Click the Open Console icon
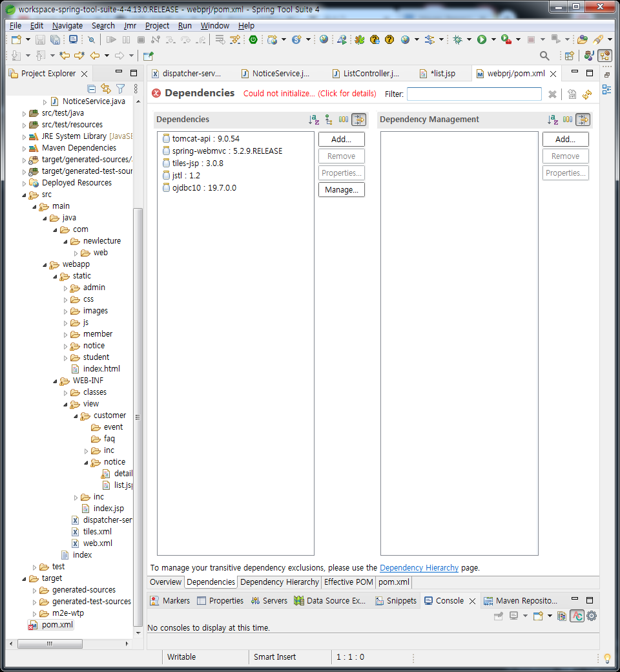 538,616
